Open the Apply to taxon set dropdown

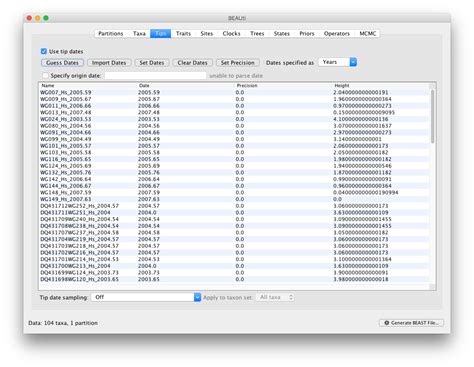coord(275,297)
